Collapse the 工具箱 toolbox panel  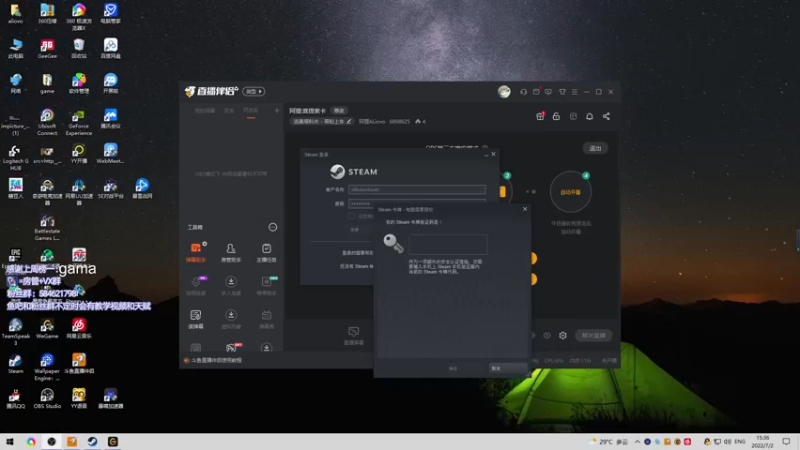pos(273,227)
